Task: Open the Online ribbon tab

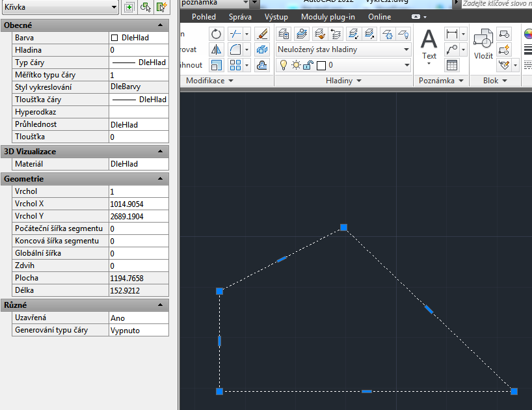Action: tap(379, 17)
